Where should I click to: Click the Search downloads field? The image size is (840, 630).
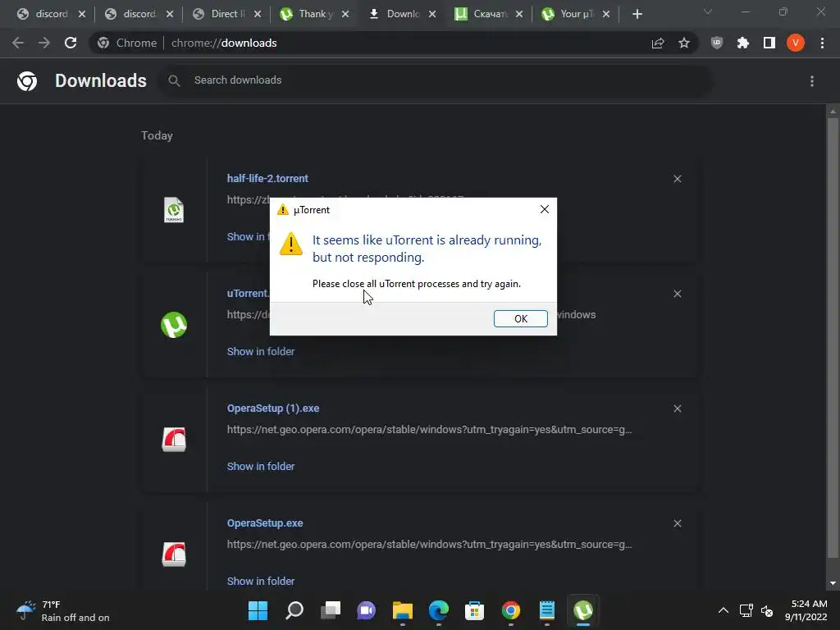(x=435, y=80)
